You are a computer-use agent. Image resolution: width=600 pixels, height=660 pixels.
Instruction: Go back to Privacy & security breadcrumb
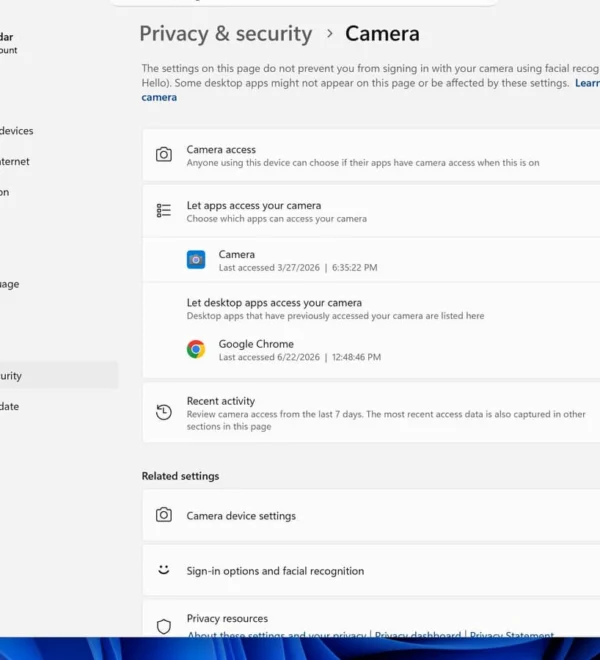pyautogui.click(x=226, y=34)
